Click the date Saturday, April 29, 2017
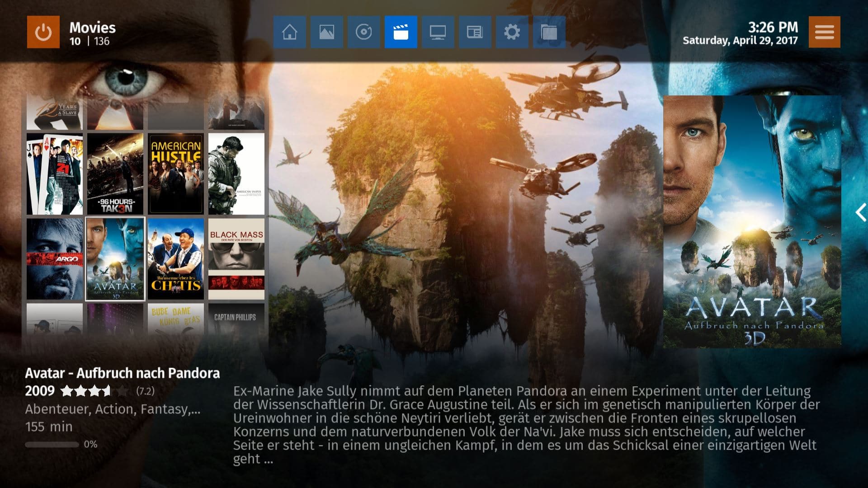Screen dimensions: 868x488 [x=740, y=41]
